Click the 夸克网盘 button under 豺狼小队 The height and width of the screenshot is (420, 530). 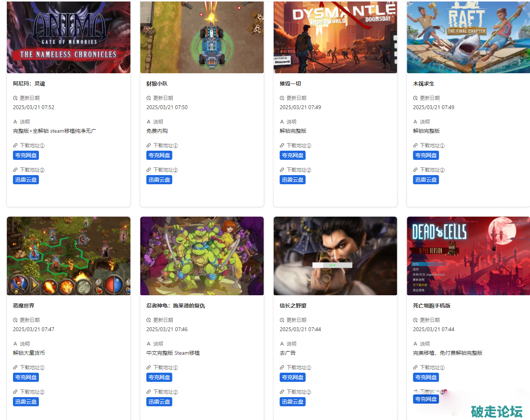[x=159, y=155]
